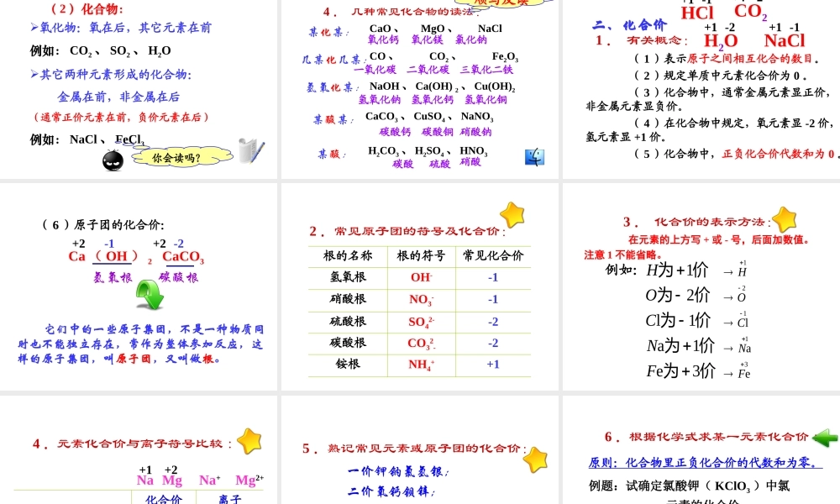The image size is (840, 504).
Task: Select the heading 二、化合价
Action: [x=629, y=25]
